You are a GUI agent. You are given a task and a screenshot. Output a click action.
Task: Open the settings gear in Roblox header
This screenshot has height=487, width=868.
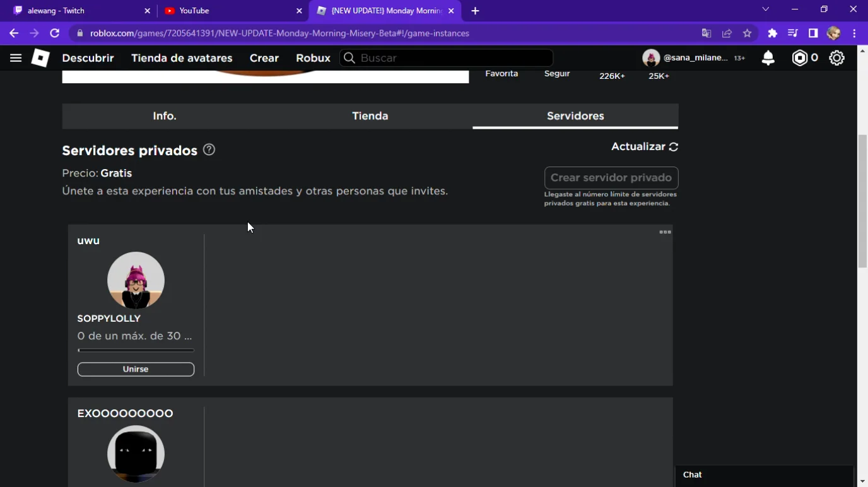click(836, 58)
